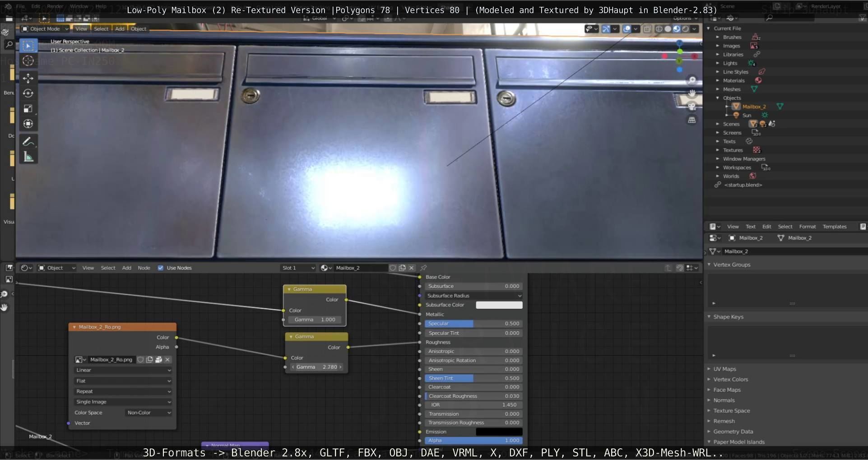Unlink the image in Mailbox_2_Ro.png node
The width and height of the screenshot is (868, 460).
pos(167,360)
